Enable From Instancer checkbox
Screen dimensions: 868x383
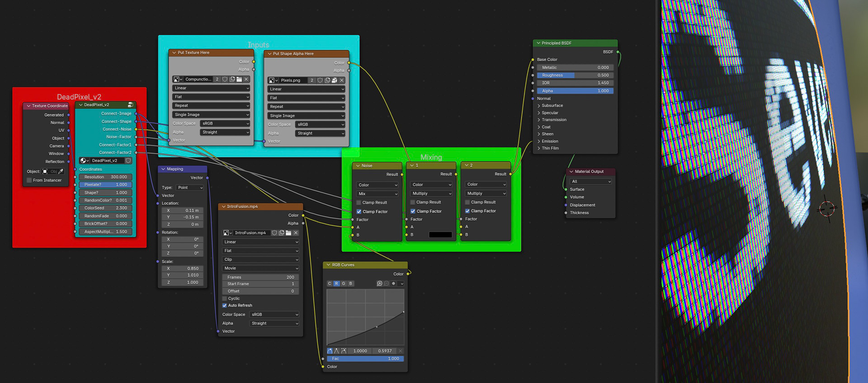29,180
